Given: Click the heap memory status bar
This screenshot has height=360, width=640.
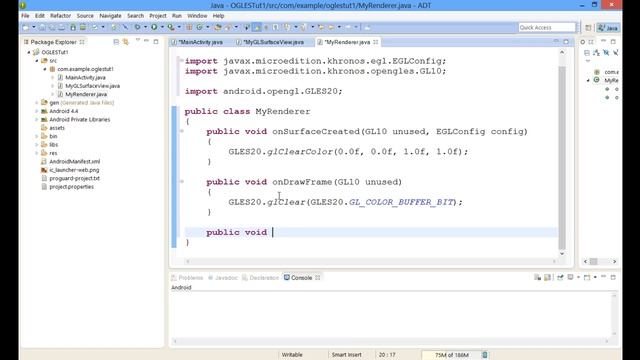Looking at the screenshot, I should point(451,355).
